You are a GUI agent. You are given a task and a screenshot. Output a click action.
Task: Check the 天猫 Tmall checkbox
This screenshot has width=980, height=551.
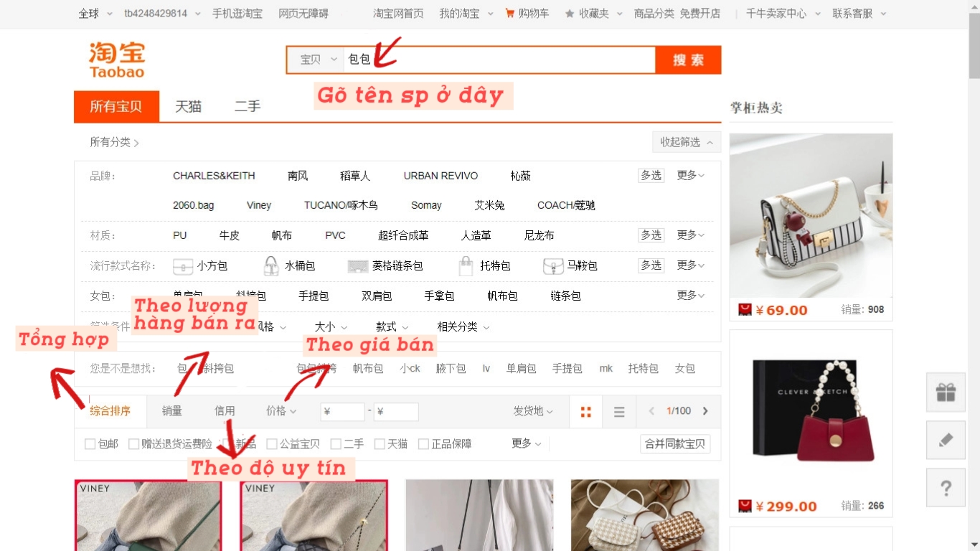[x=380, y=444]
